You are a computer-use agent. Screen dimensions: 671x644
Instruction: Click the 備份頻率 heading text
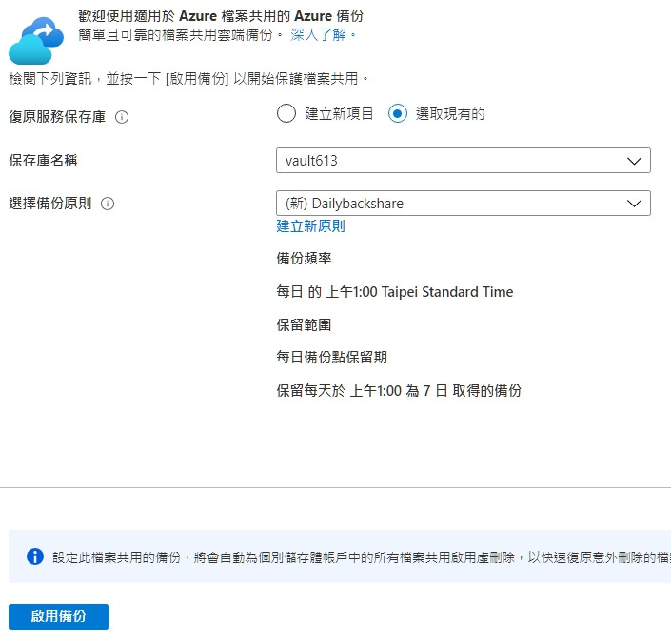[304, 259]
